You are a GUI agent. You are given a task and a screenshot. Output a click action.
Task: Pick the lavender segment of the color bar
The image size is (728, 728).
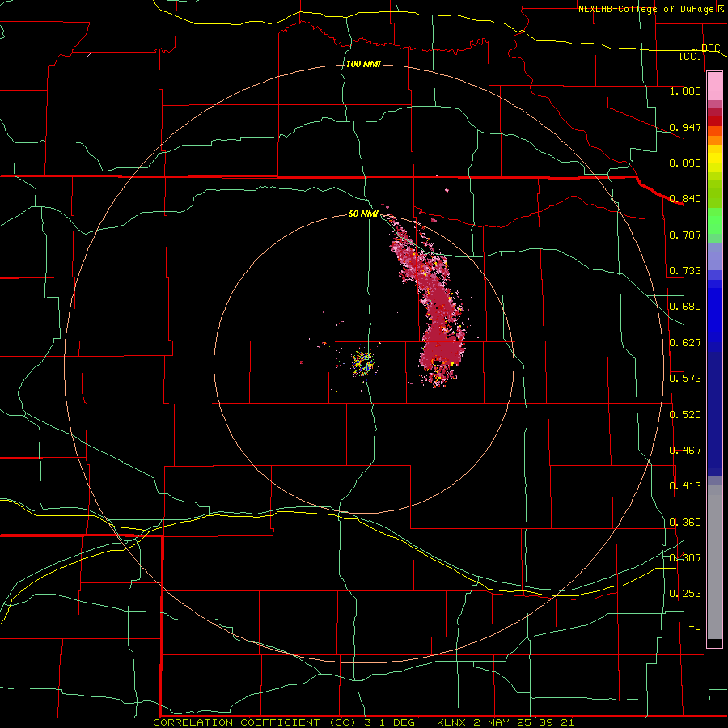click(x=714, y=256)
